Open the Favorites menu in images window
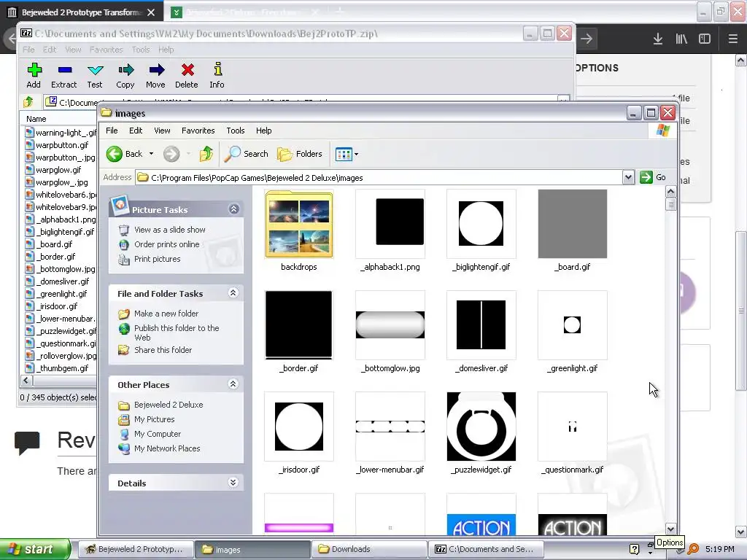Viewport: 747px width, 560px height. (198, 131)
